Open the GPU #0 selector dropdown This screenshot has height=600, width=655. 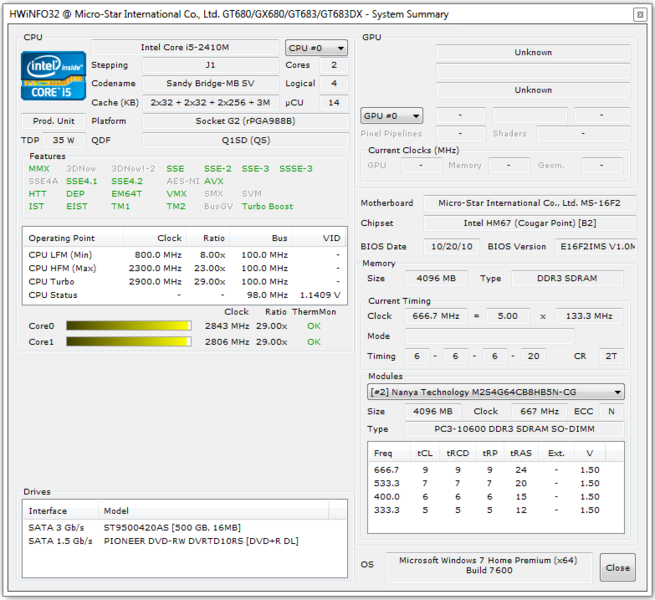391,116
